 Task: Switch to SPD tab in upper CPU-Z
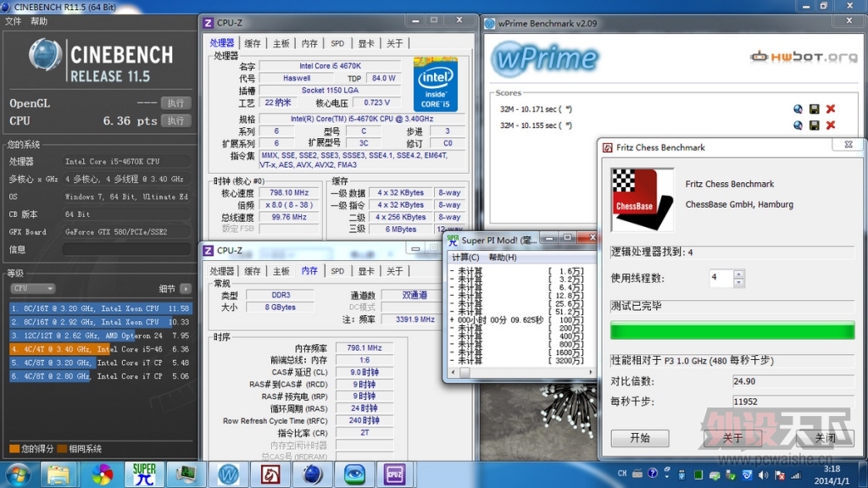[x=337, y=43]
